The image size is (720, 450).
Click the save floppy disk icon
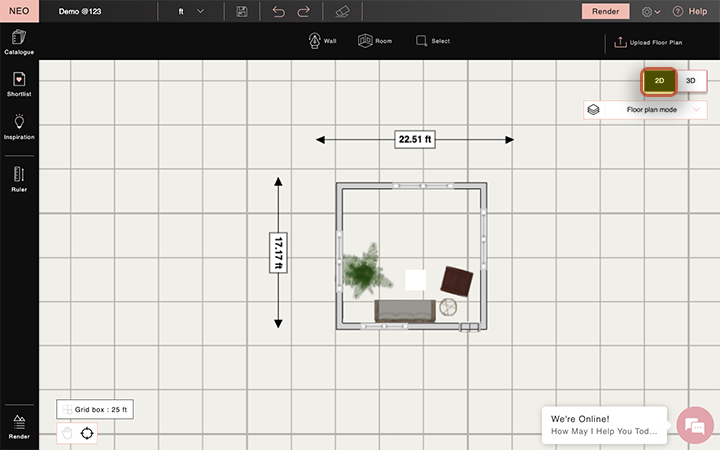click(x=242, y=11)
